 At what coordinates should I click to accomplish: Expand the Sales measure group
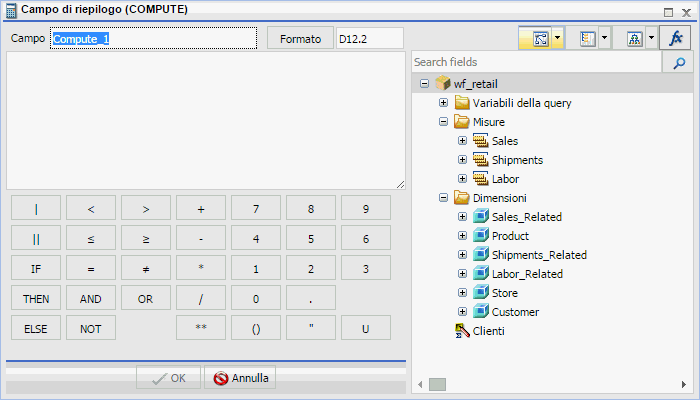click(462, 141)
